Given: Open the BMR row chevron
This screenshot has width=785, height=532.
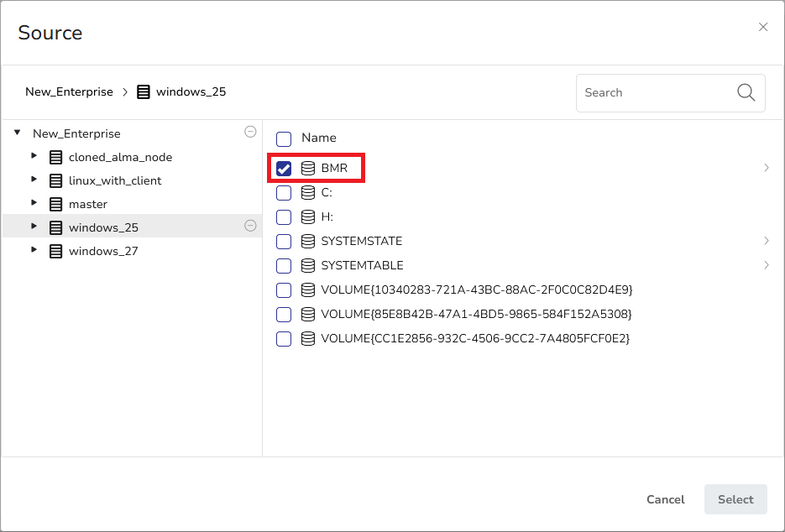Looking at the screenshot, I should tap(766, 168).
